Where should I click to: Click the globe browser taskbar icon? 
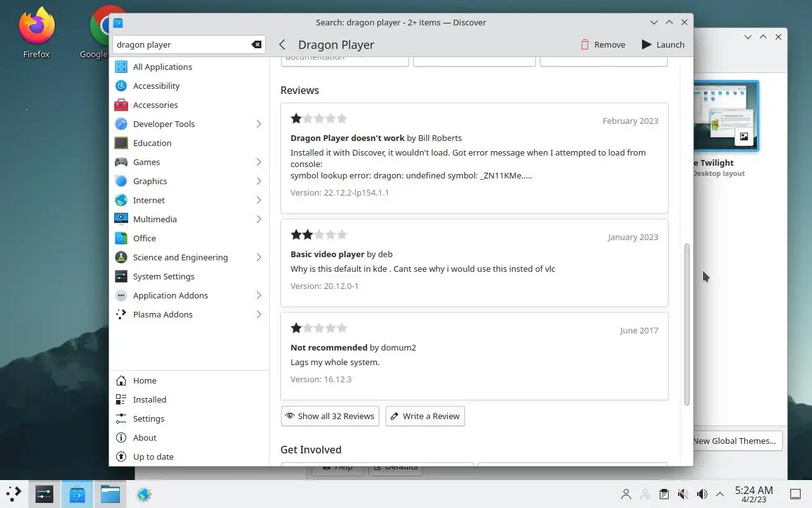[x=144, y=494]
